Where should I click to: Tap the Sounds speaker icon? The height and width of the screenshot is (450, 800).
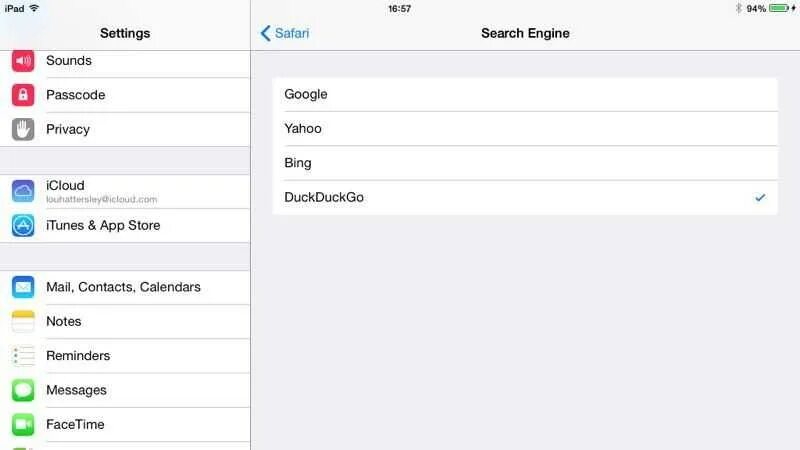[x=23, y=61]
